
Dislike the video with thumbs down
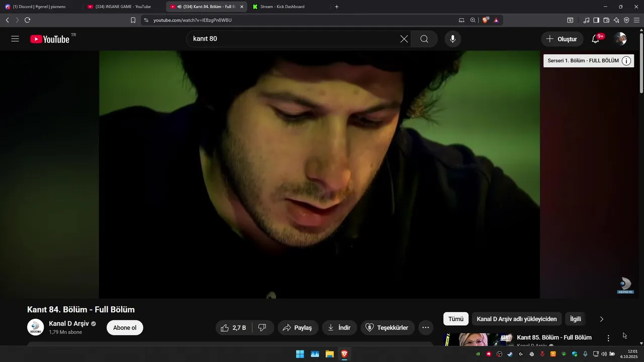click(x=262, y=328)
